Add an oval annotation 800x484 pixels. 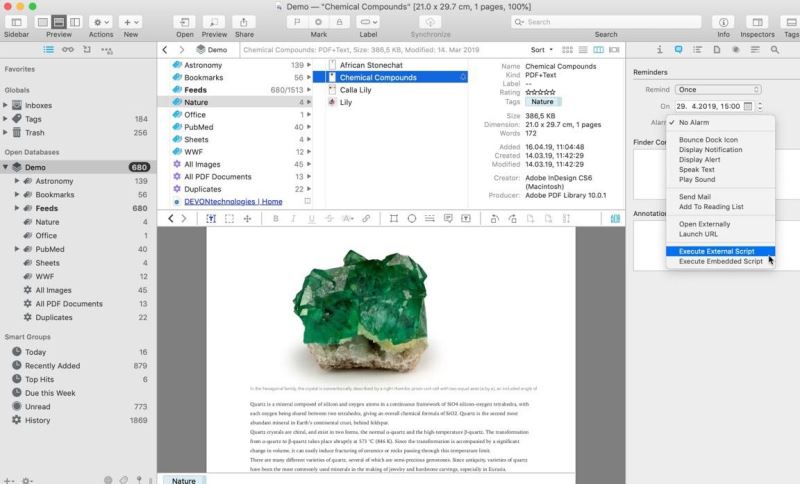[412, 218]
